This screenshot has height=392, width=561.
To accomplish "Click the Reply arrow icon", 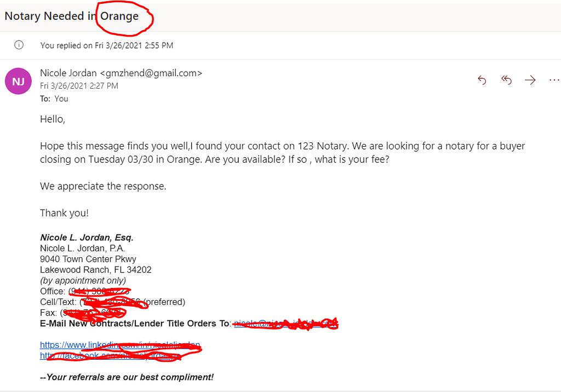I will (x=482, y=80).
